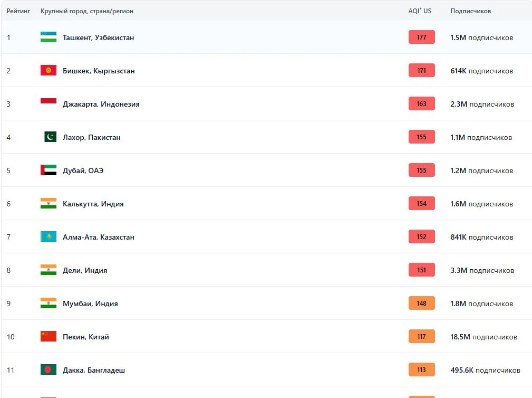Click the Uzbekistan flag icon
Viewport: 532px width, 398px height.
[x=49, y=37]
